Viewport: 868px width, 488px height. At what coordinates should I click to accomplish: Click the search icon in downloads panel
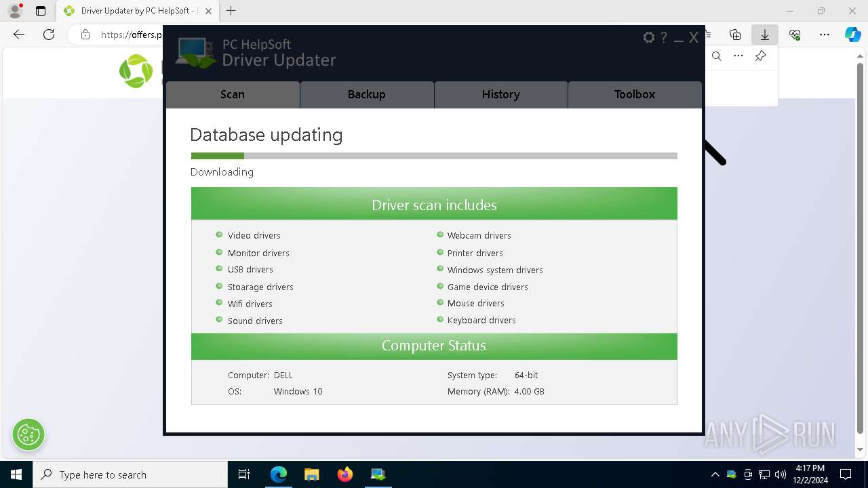point(717,56)
